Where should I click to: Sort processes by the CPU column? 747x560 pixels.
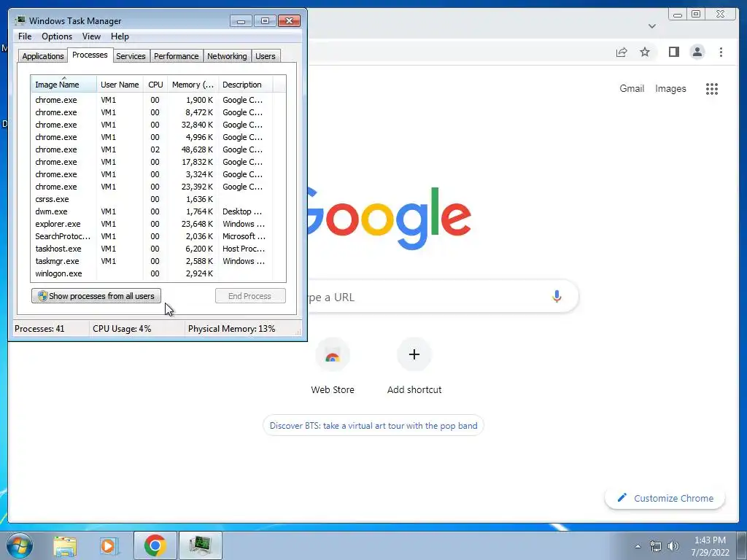point(155,85)
